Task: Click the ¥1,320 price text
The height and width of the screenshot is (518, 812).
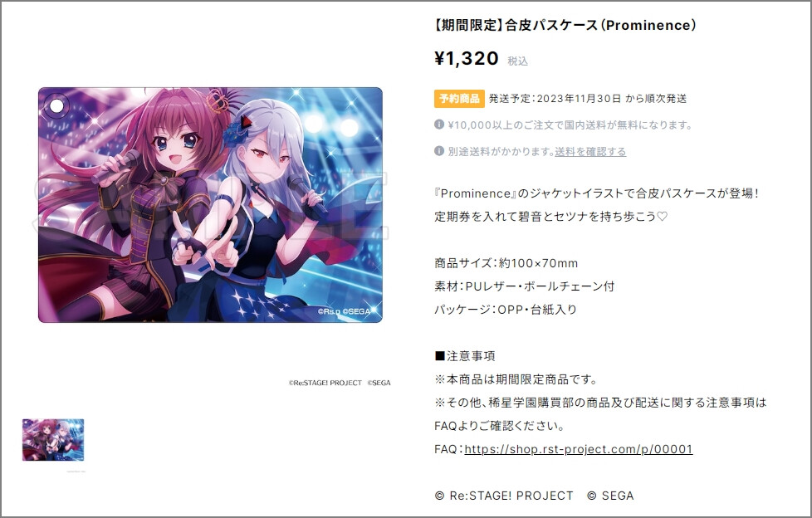Action: (x=466, y=59)
